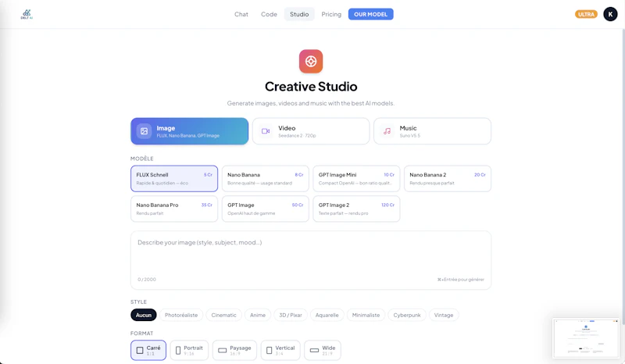Click the Creative Studio target icon
This screenshot has width=625, height=364.
coord(311,62)
